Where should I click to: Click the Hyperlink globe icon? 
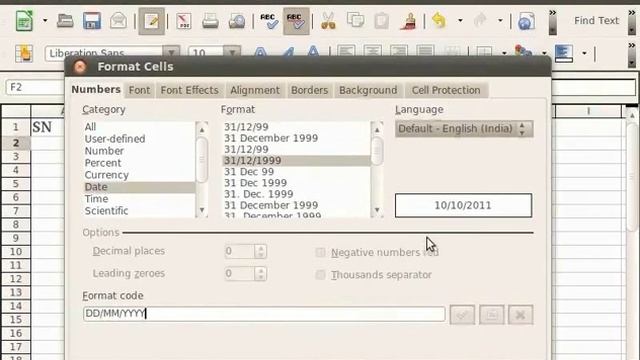(526, 20)
